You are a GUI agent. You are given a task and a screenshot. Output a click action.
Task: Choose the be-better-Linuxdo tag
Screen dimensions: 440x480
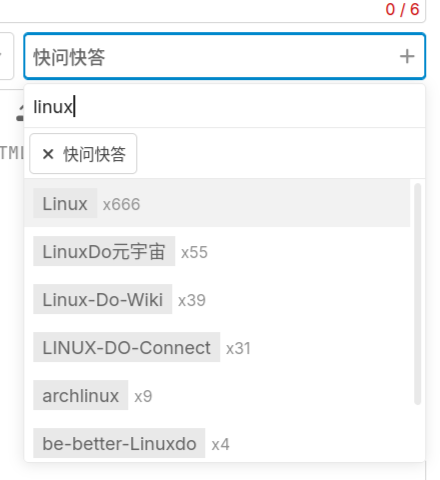tap(119, 443)
